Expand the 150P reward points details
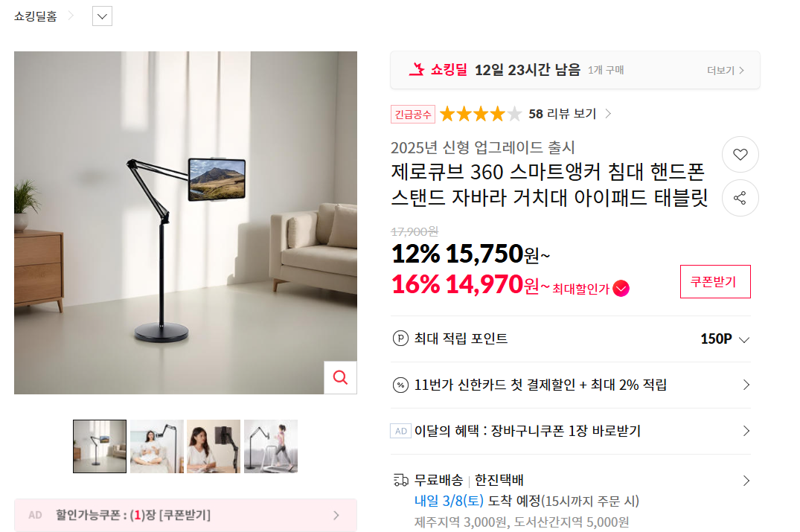The width and height of the screenshot is (800, 532). tap(725, 339)
